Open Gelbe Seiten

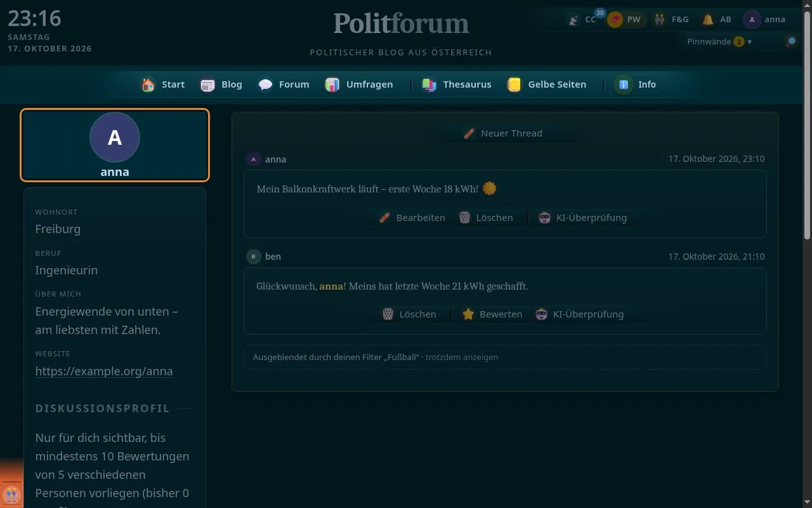point(547,84)
